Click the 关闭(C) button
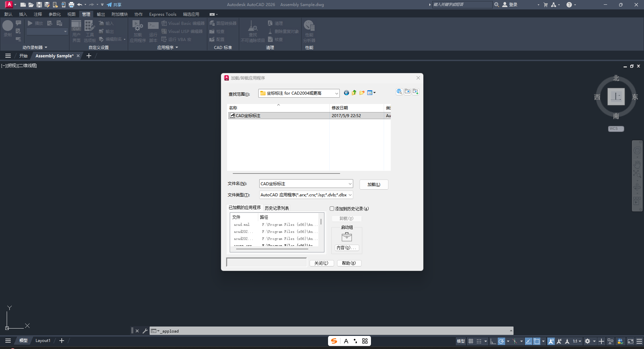This screenshot has height=349, width=644. (321, 263)
